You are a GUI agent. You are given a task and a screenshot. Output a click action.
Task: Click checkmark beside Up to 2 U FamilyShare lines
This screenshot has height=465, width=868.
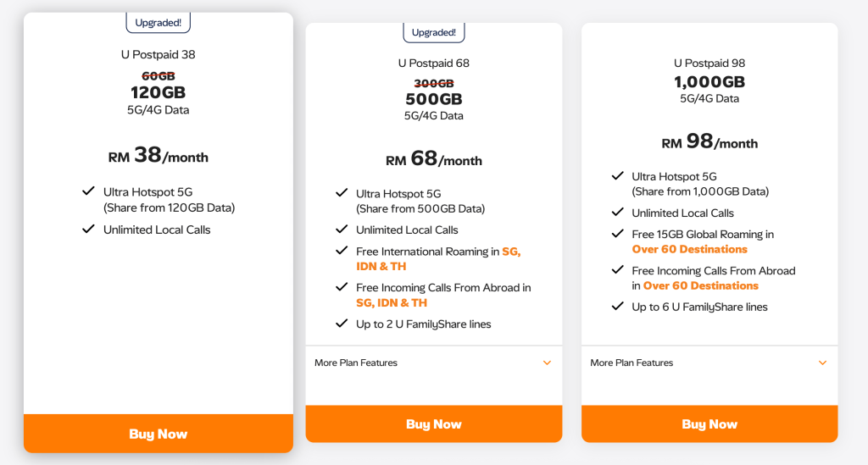tap(342, 324)
